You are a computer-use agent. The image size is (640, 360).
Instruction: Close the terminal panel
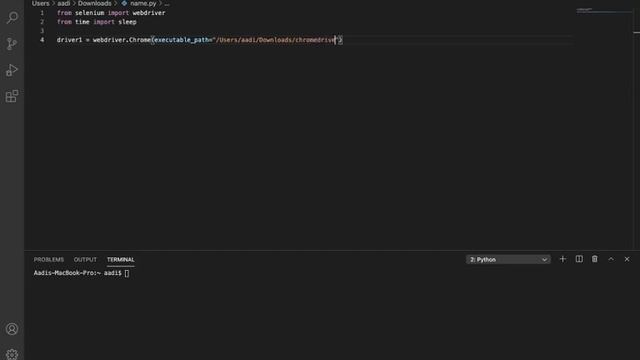[627, 259]
